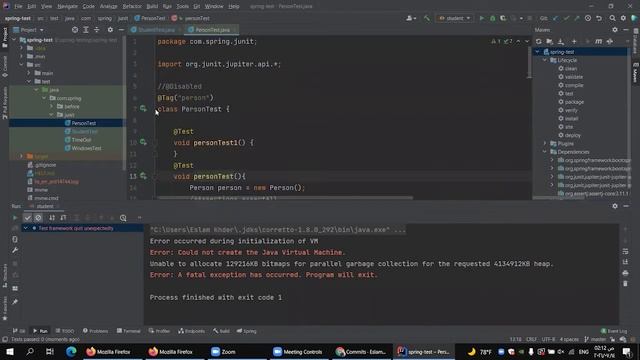Run with coverage from the top toolbar
640x360 pixels.
(x=503, y=18)
